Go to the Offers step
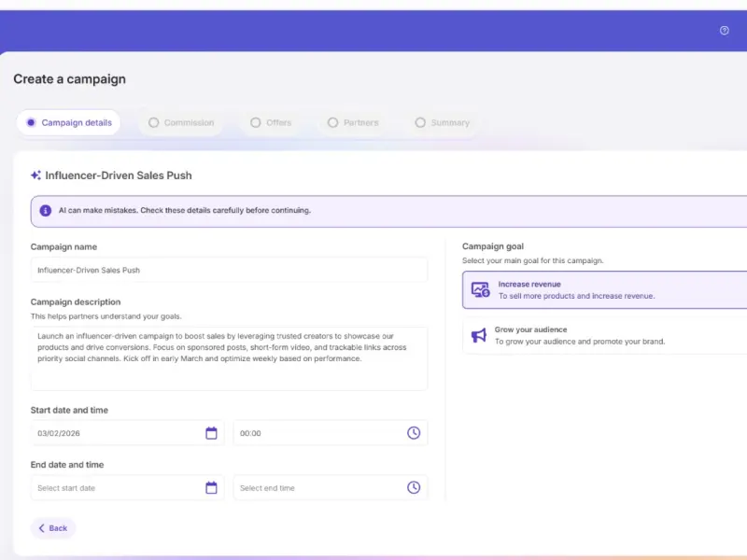 click(x=271, y=123)
